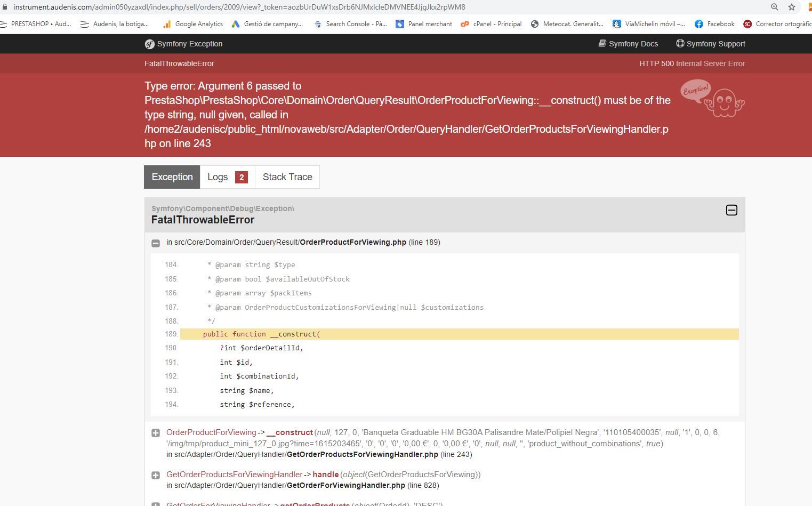
Task: Click GetOrderProductsForViewingHandler.php (line 243) file text
Action: [380, 454]
